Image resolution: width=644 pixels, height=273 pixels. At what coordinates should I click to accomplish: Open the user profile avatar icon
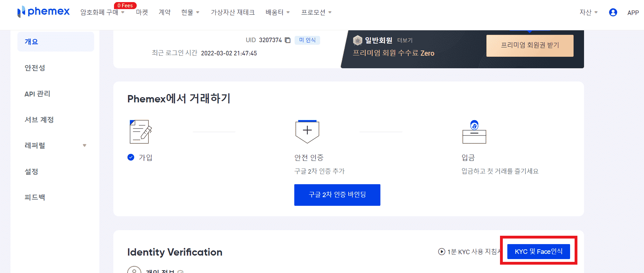point(613,13)
